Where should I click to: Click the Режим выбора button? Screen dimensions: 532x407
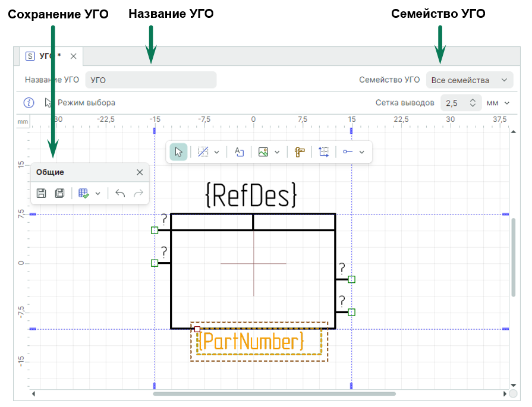pyautogui.click(x=80, y=103)
